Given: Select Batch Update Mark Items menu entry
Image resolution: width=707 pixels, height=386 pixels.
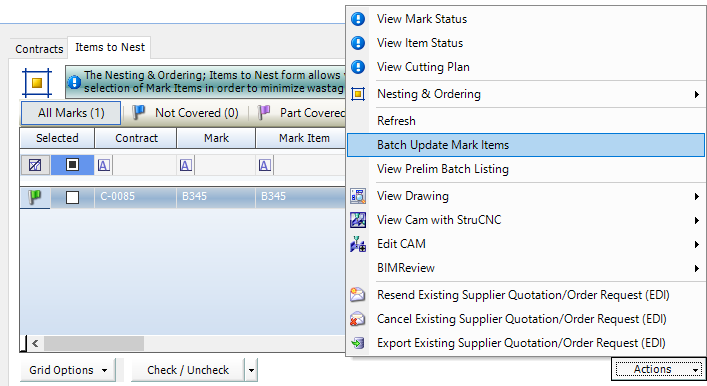Looking at the screenshot, I should coord(526,145).
